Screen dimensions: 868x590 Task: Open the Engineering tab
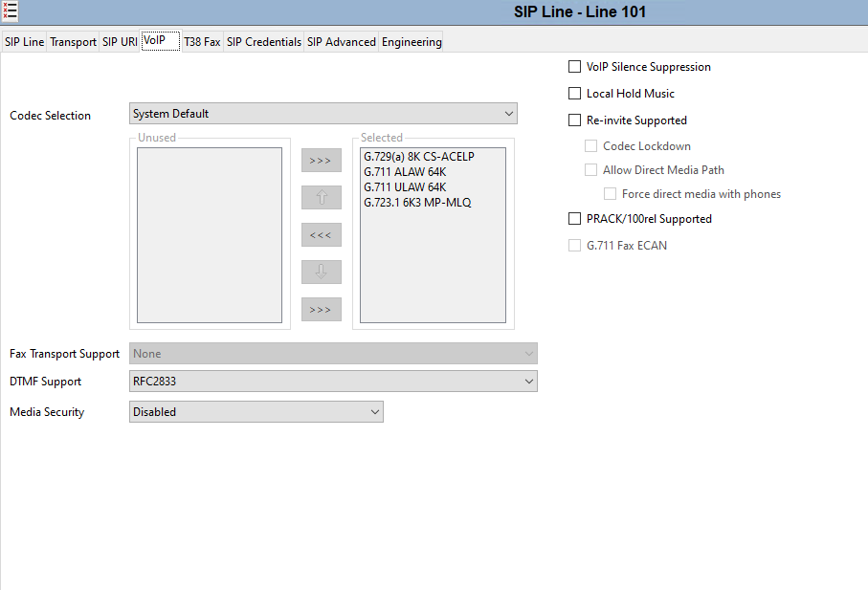pyautogui.click(x=412, y=42)
